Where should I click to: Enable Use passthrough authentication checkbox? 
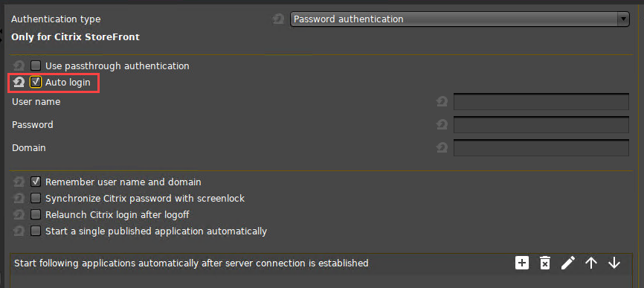(x=36, y=65)
